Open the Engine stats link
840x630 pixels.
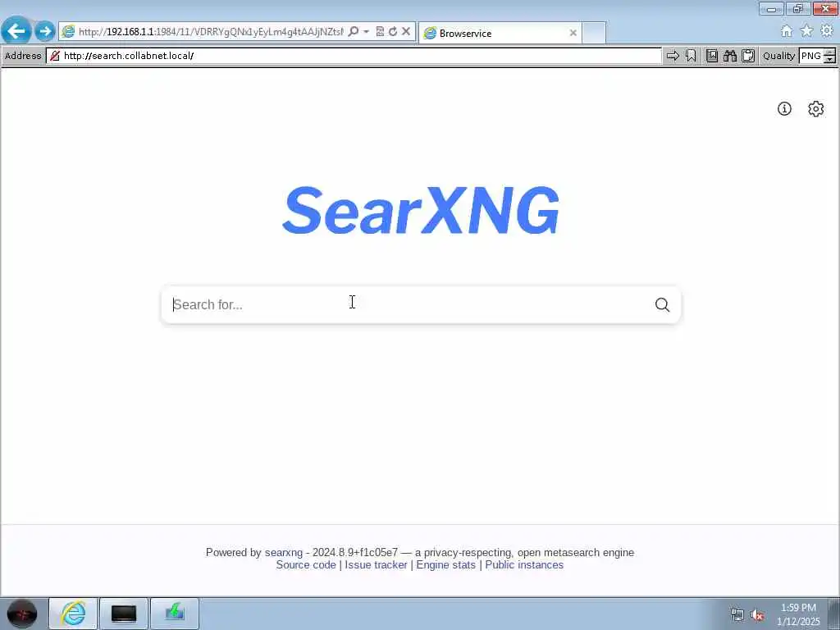pos(445,564)
